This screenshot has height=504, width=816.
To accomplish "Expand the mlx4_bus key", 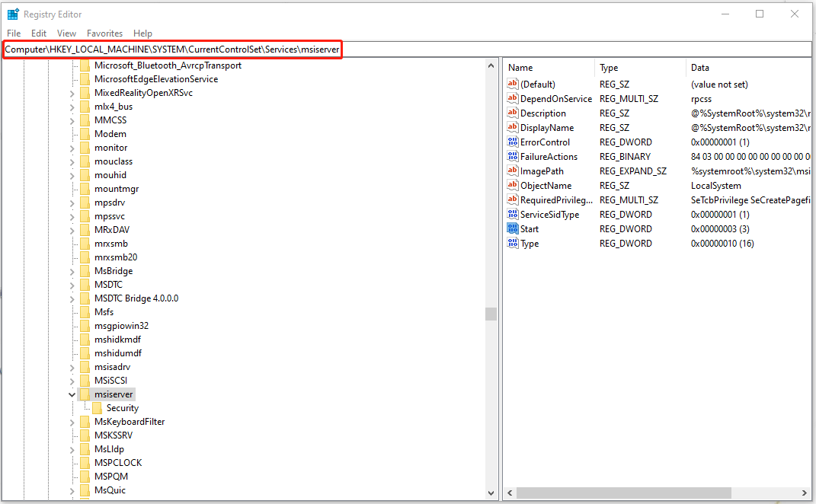I will tap(72, 107).
